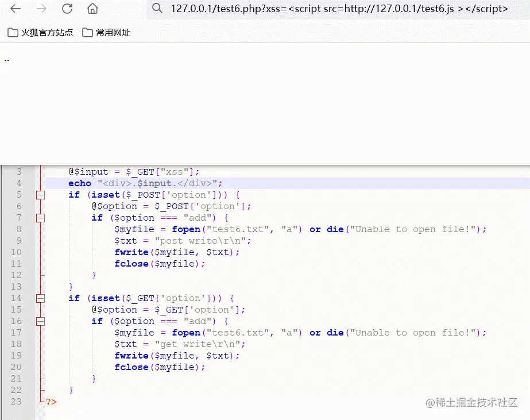Viewport: 530px width, 420px height.
Task: Click the "xss" string on line 3
Action: click(x=174, y=172)
